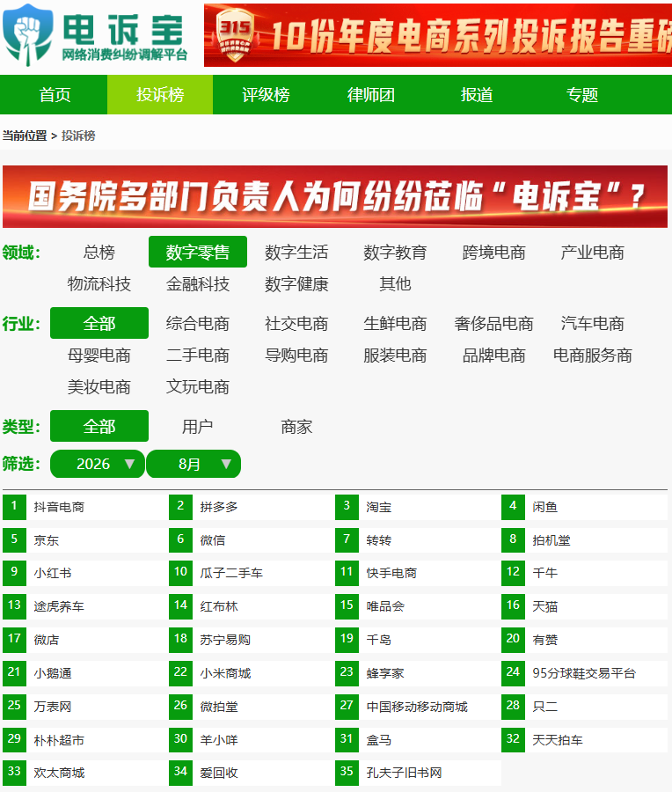Pick the 产业电商 domain filter
This screenshot has height=792, width=672.
point(592,252)
